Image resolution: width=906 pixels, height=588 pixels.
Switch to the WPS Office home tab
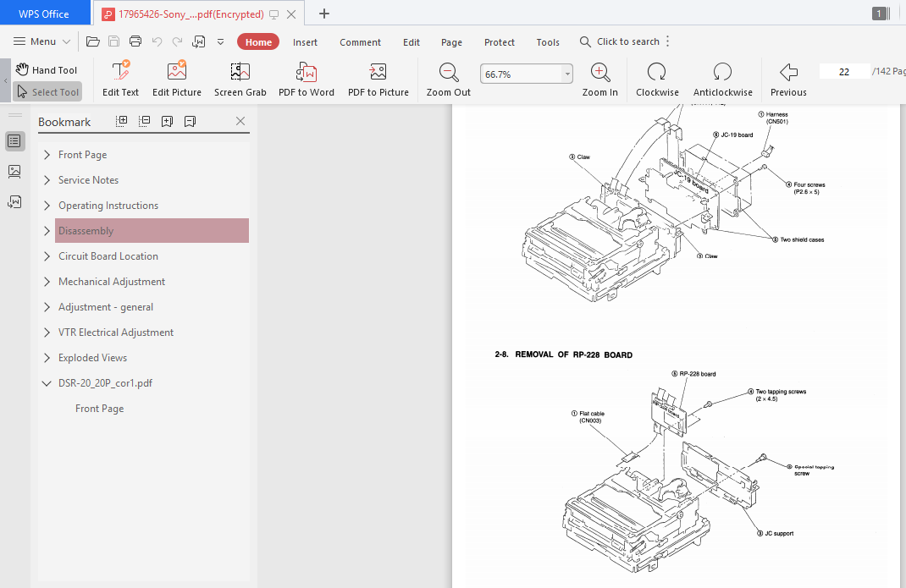45,14
